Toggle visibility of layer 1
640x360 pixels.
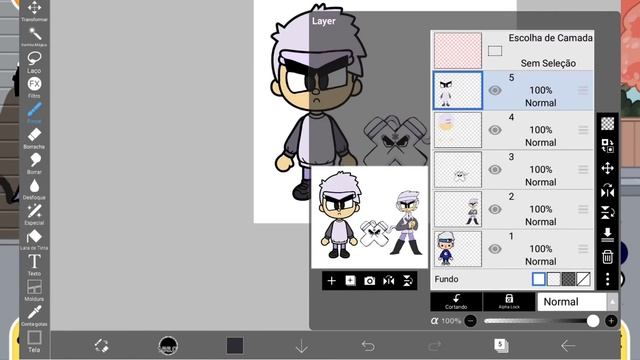[495, 249]
